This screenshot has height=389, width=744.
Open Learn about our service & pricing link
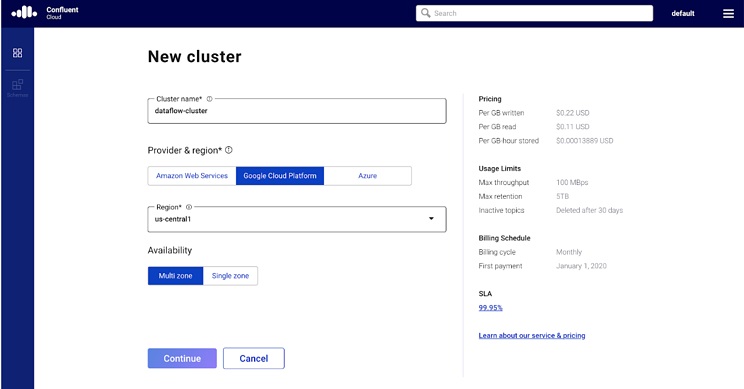532,335
